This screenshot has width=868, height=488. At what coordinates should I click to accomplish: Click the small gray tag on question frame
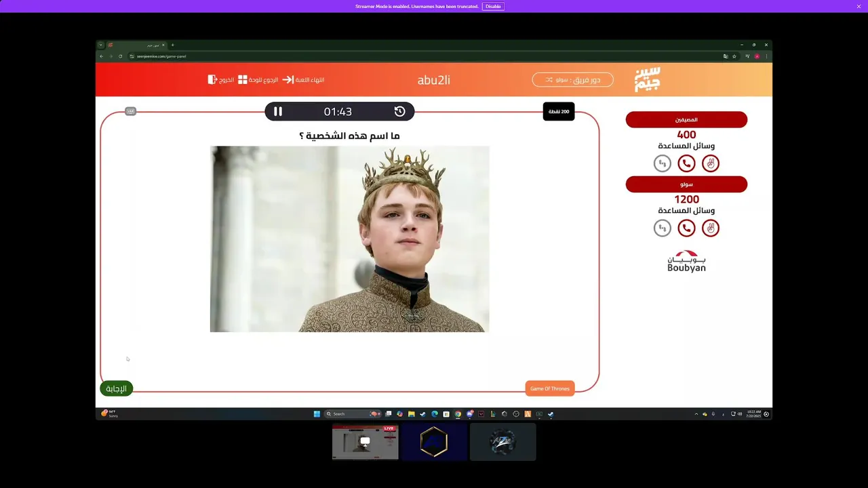click(x=131, y=111)
